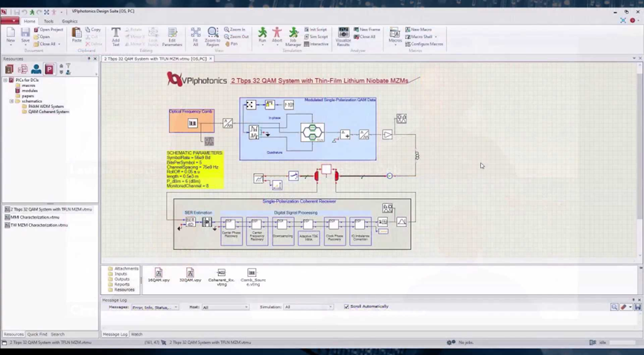Image resolution: width=644 pixels, height=355 pixels.
Task: Click the Visualize Results icon
Action: tap(343, 36)
